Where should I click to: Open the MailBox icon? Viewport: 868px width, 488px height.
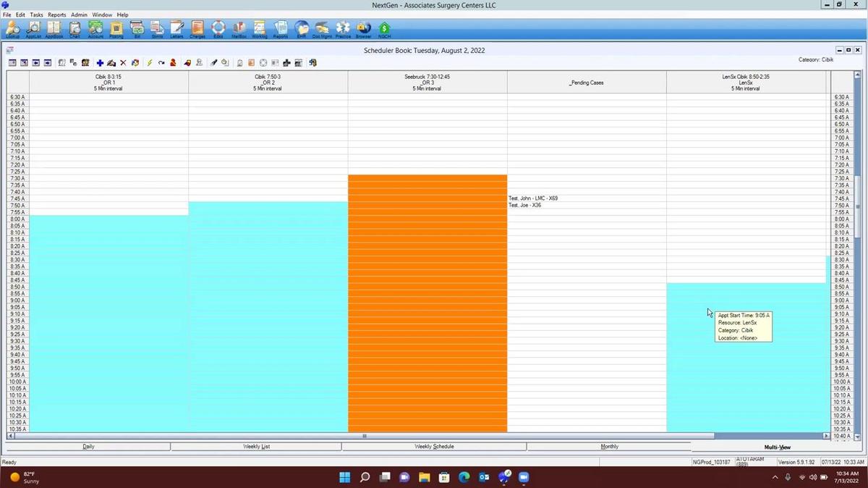239,29
